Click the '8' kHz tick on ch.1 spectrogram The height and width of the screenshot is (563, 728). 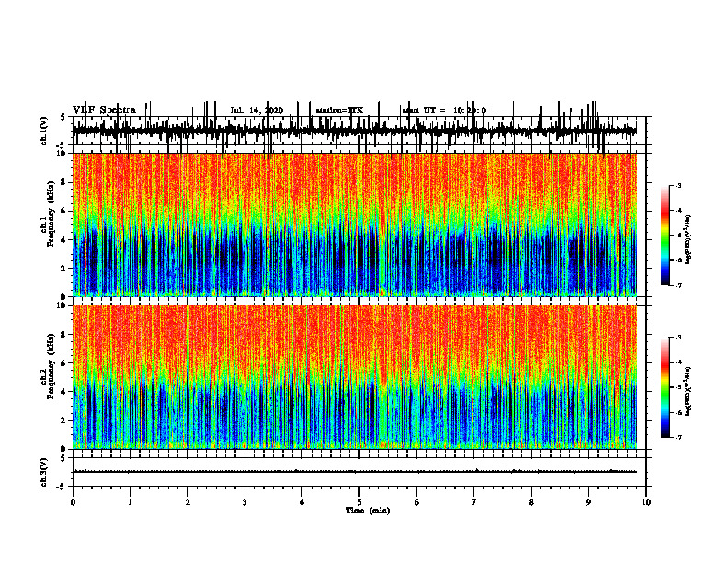pos(64,182)
